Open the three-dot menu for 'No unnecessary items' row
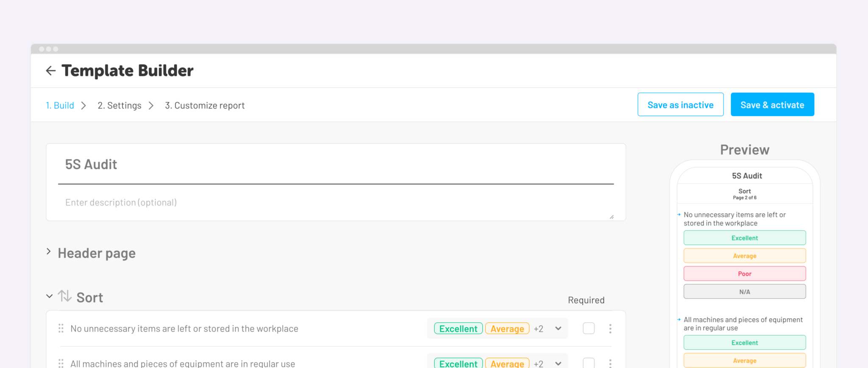This screenshot has height=368, width=868. pyautogui.click(x=610, y=329)
